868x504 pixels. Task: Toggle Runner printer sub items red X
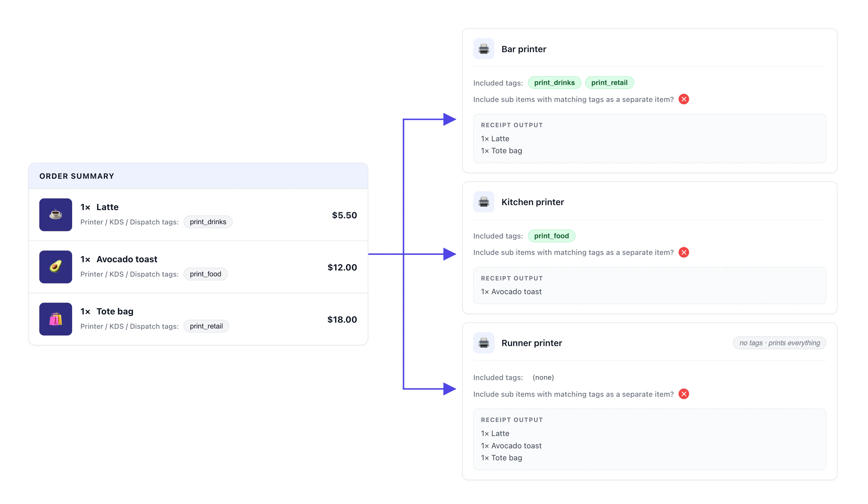(684, 394)
